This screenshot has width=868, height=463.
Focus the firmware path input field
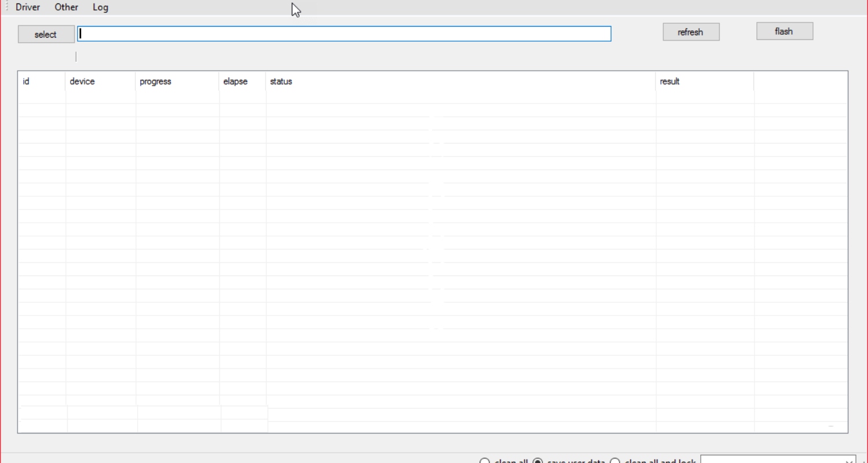344,34
